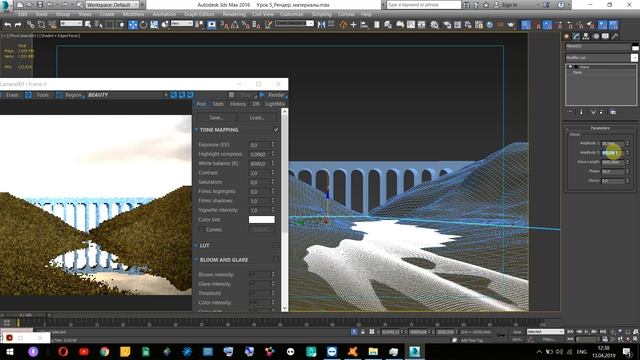The width and height of the screenshot is (640, 360).
Task: Click the Tools button in frame buffer
Action: pos(38,95)
